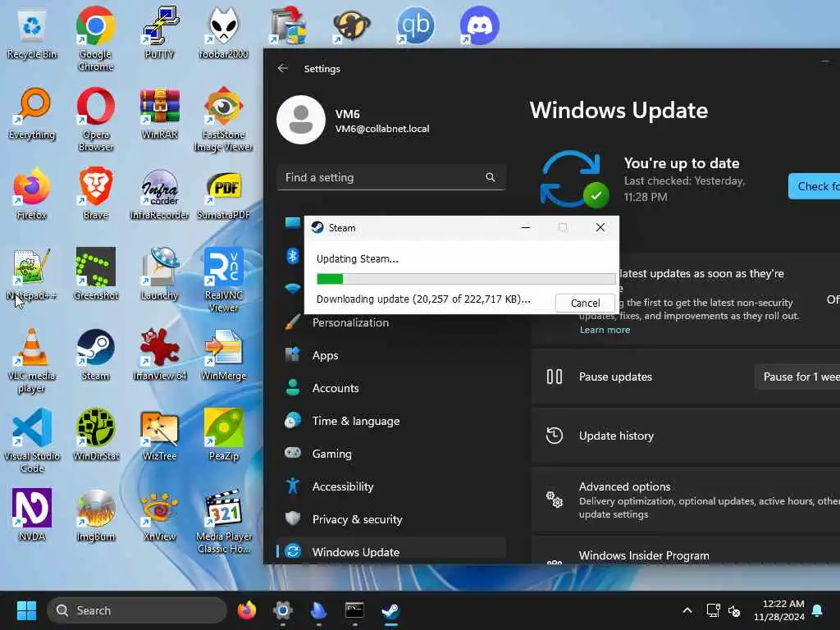Screen dimensions: 840x630
Task: Launch Google Chrome from the desktop
Action: pyautogui.click(x=95, y=39)
